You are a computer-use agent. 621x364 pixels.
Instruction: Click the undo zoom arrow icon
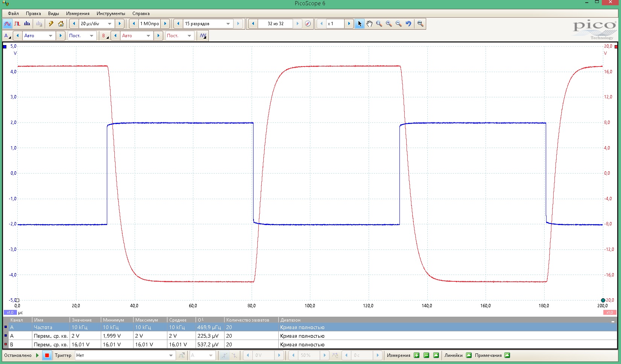click(408, 24)
